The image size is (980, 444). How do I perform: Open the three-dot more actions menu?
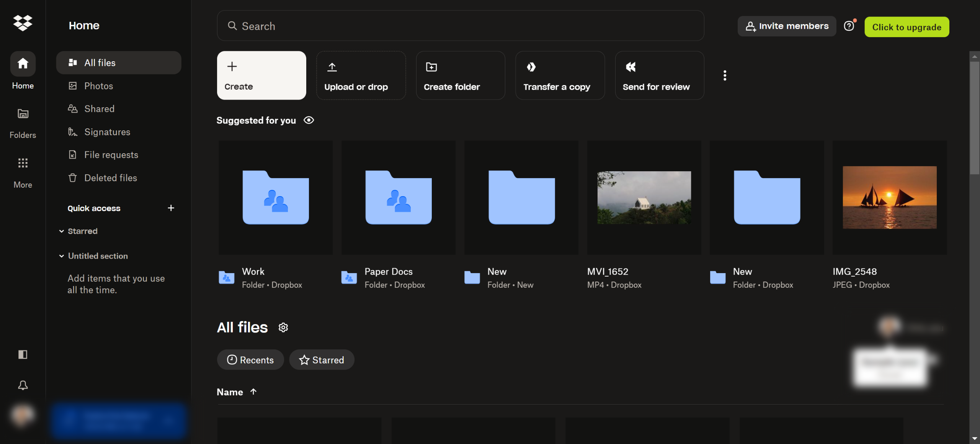coord(724,75)
